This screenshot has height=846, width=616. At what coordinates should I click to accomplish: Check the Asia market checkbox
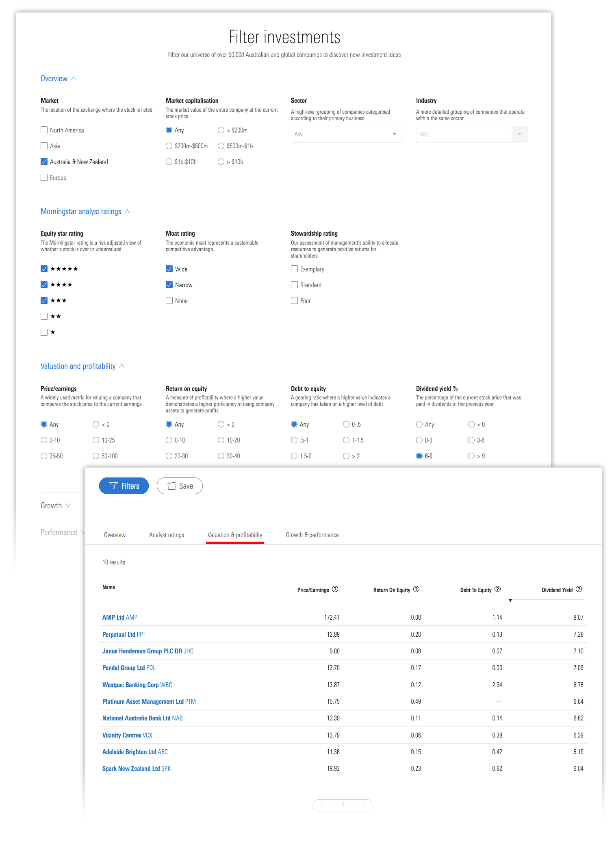(x=44, y=146)
